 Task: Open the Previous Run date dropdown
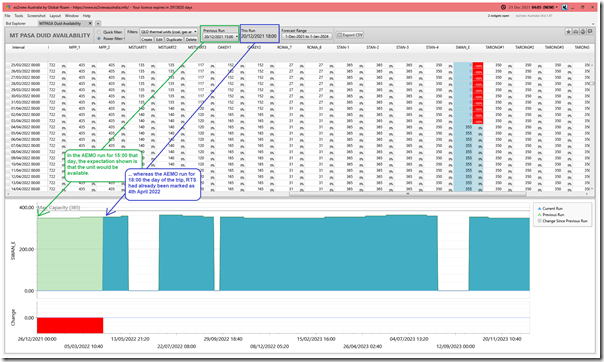pyautogui.click(x=221, y=37)
